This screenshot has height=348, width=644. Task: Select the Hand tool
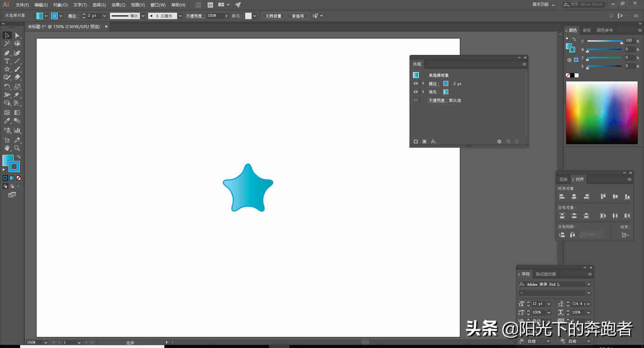(x=7, y=148)
